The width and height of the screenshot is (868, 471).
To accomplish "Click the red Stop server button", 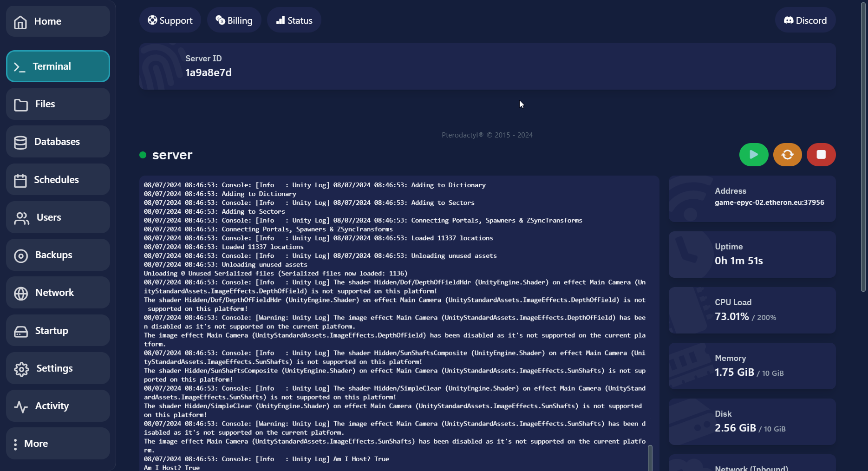I will coord(821,155).
